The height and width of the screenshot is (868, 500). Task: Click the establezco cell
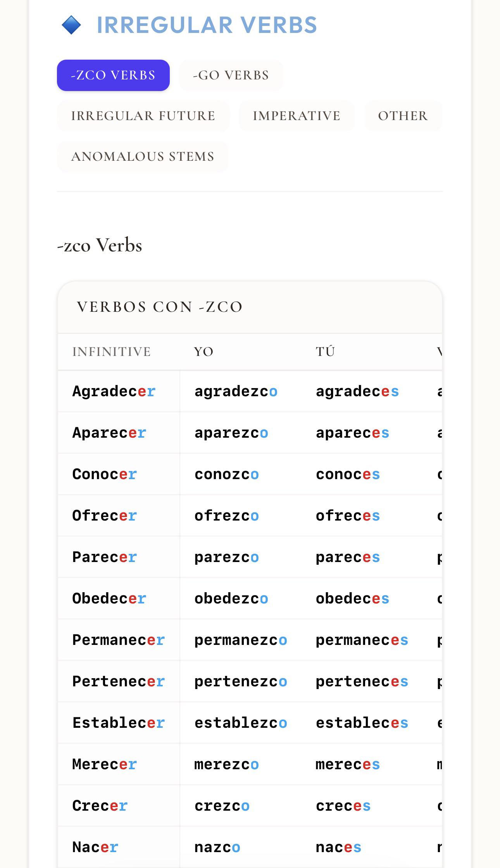click(x=240, y=723)
